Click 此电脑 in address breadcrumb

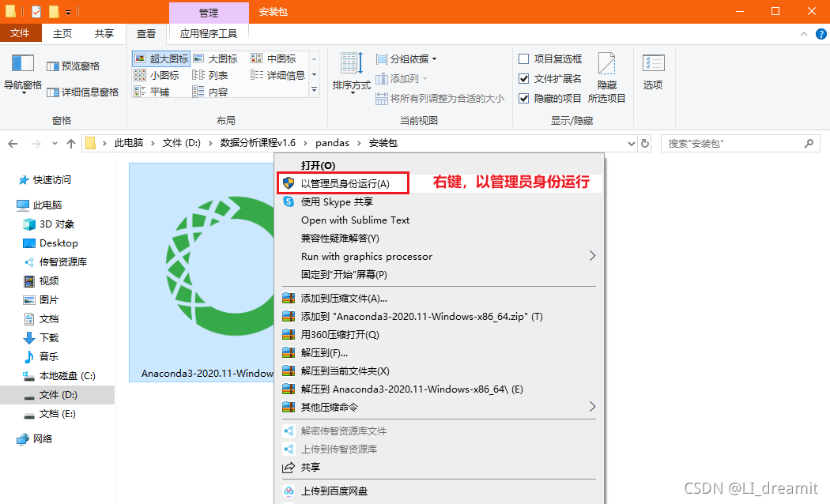point(129,143)
